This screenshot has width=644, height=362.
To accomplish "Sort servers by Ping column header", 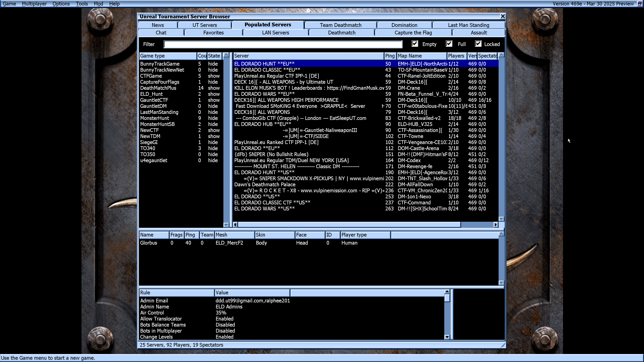I will (390, 56).
